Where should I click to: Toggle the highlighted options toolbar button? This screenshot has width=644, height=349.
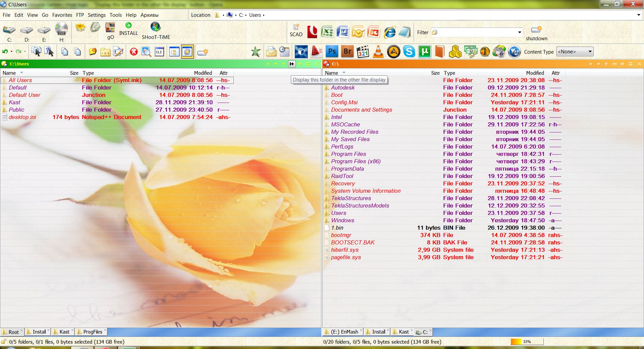[x=187, y=52]
